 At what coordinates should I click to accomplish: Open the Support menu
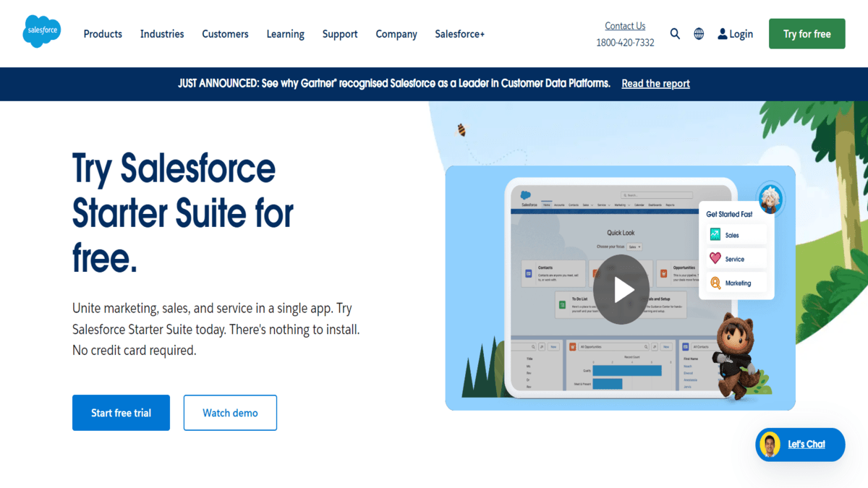(340, 34)
